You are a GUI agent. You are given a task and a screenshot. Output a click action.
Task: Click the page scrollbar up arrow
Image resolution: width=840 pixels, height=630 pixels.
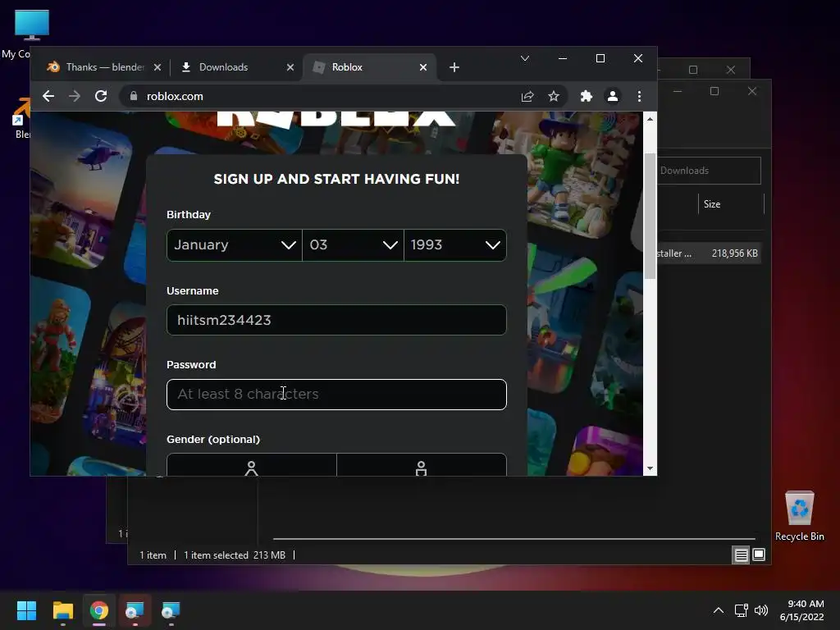[650, 119]
